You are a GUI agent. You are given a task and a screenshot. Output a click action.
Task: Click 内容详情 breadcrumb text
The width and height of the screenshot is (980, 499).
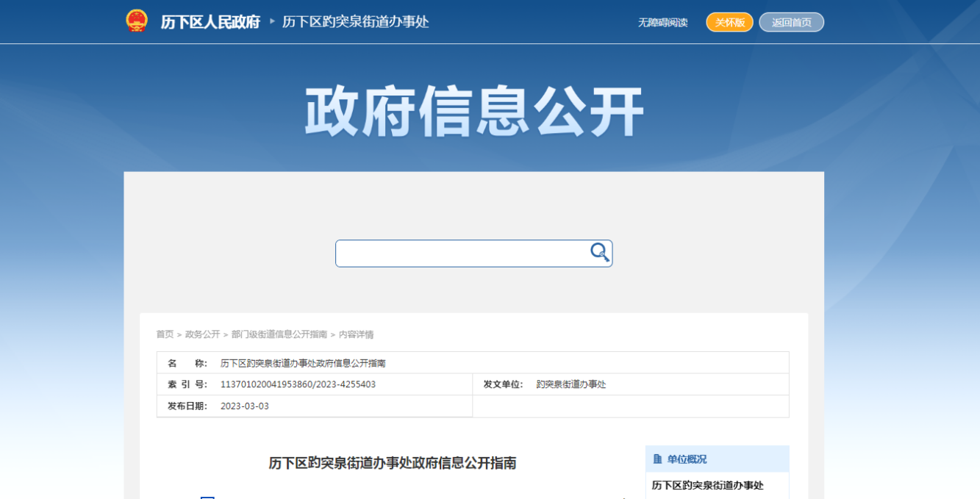357,334
